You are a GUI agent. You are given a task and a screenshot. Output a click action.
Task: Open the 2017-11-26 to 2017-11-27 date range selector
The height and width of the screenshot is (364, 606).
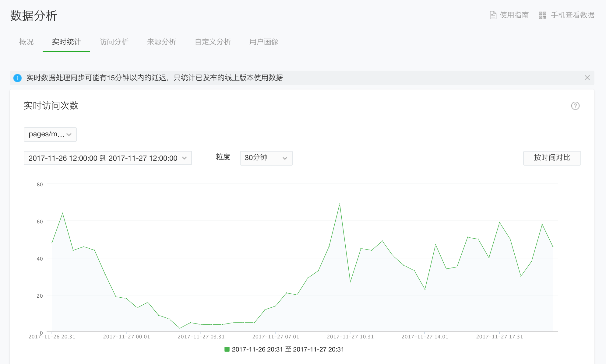(x=104, y=158)
